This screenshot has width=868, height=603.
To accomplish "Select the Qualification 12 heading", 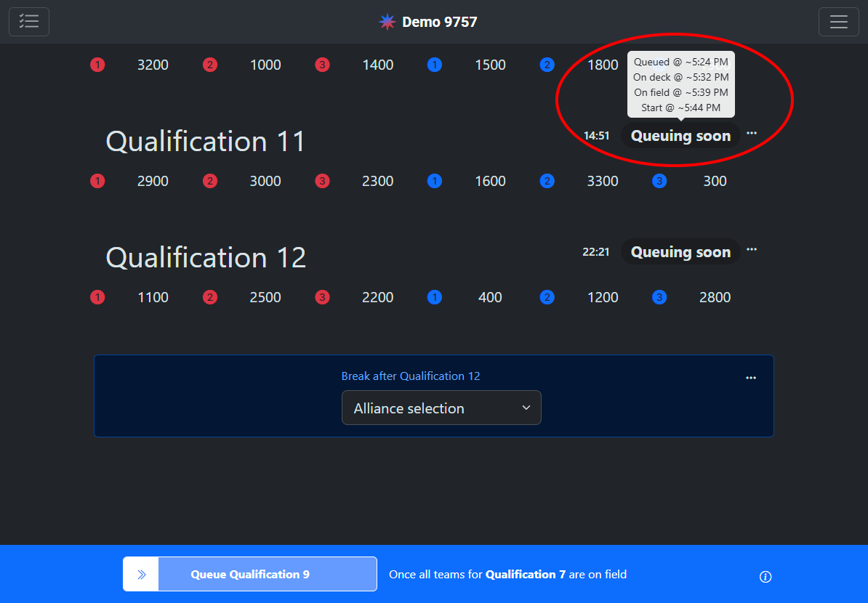I will 206,257.
